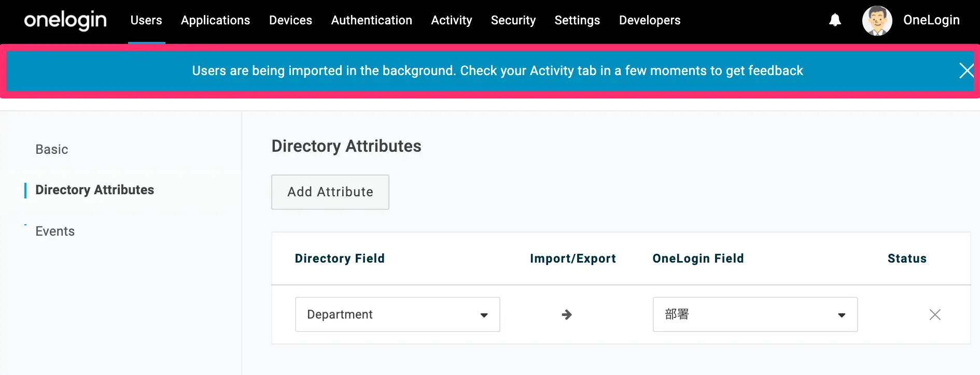This screenshot has width=980, height=375.
Task: Click the onelogin logo
Action: (x=65, y=20)
